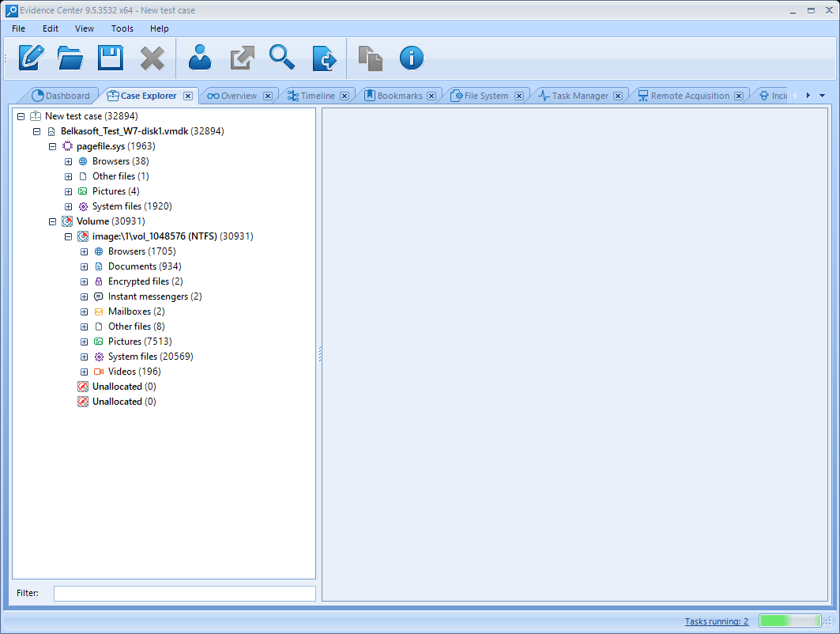This screenshot has height=634, width=840.
Task: Click the Delete X toolbar icon
Action: point(152,58)
